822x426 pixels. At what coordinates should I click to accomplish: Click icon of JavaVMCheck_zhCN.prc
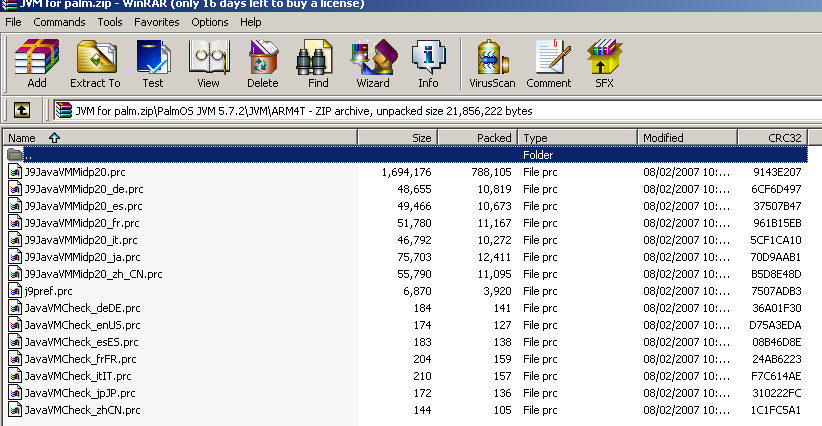[x=15, y=410]
